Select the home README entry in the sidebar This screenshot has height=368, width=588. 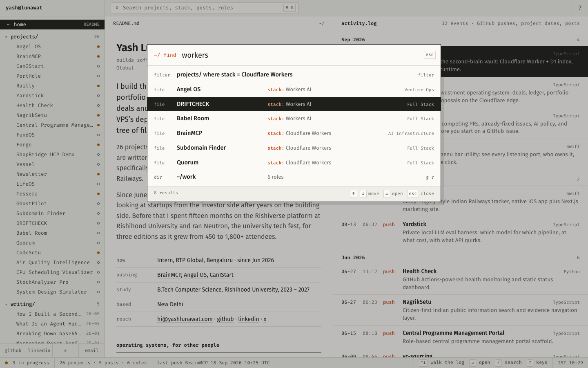click(52, 25)
